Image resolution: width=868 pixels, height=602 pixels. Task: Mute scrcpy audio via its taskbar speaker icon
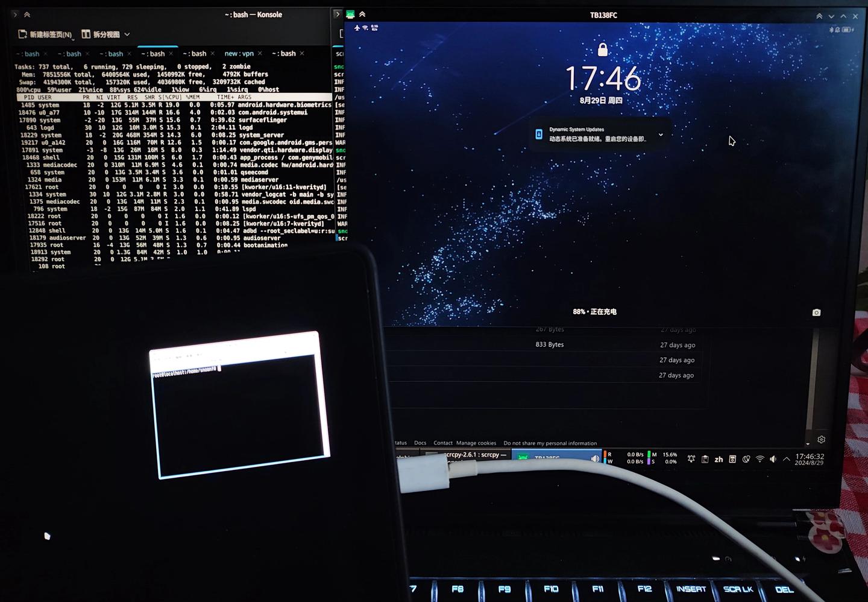595,458
